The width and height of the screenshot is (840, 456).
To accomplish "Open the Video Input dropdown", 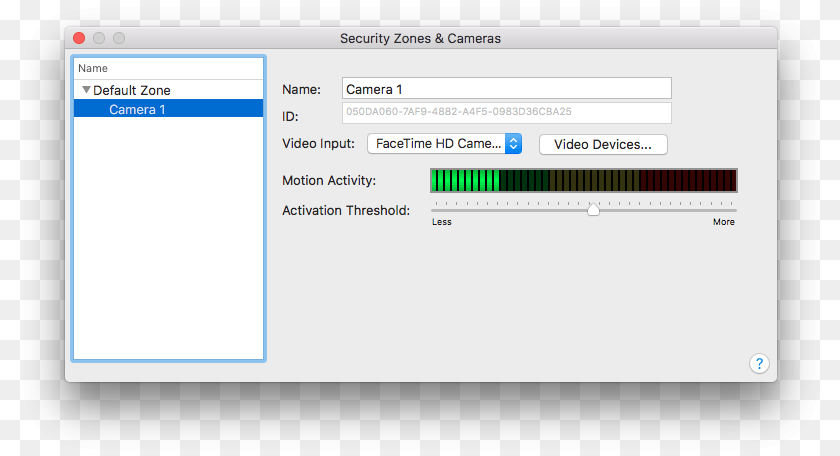I will point(444,144).
